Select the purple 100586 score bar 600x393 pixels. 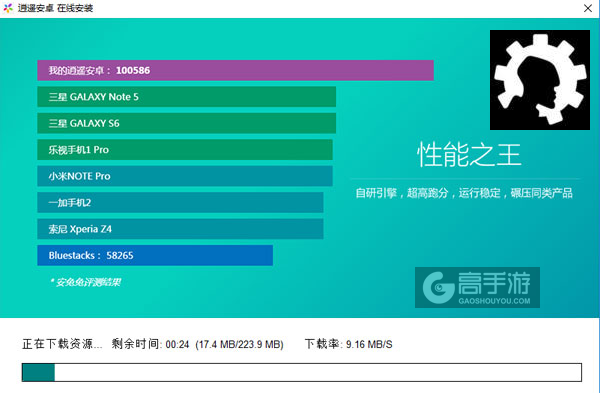pos(235,70)
